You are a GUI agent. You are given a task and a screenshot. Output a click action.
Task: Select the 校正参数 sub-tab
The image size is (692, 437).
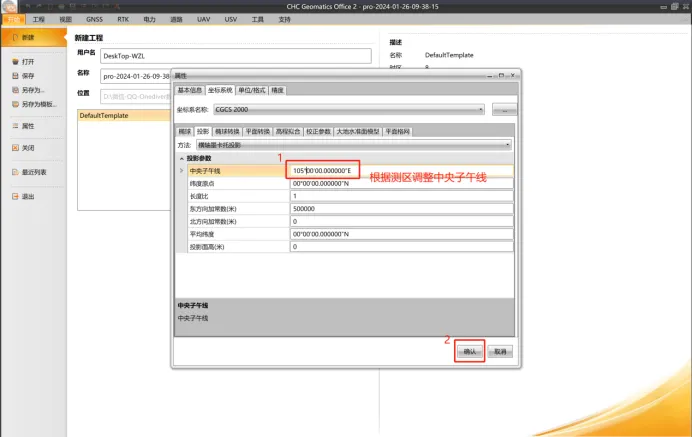pyautogui.click(x=319, y=132)
